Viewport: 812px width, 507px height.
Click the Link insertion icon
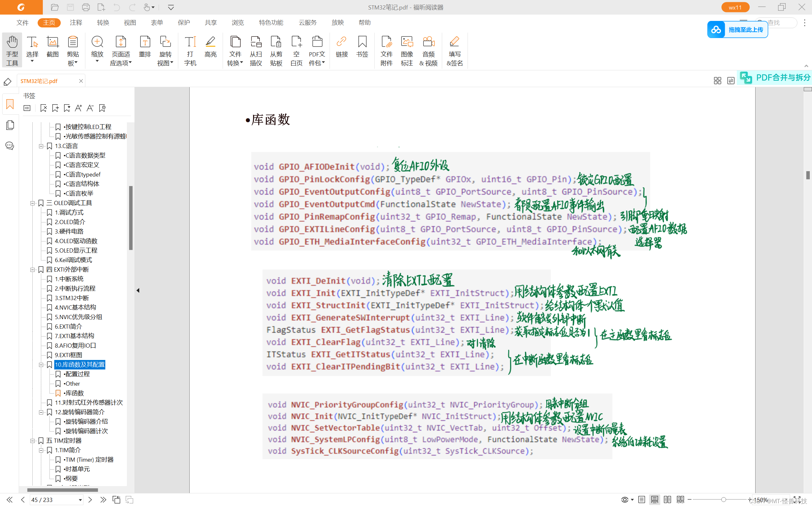pyautogui.click(x=342, y=47)
